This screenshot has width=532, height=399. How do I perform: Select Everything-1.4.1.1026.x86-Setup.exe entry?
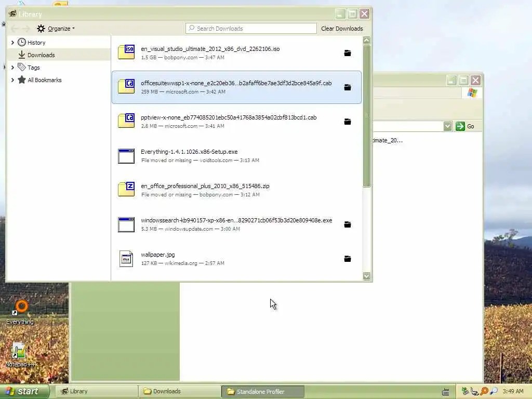click(236, 156)
